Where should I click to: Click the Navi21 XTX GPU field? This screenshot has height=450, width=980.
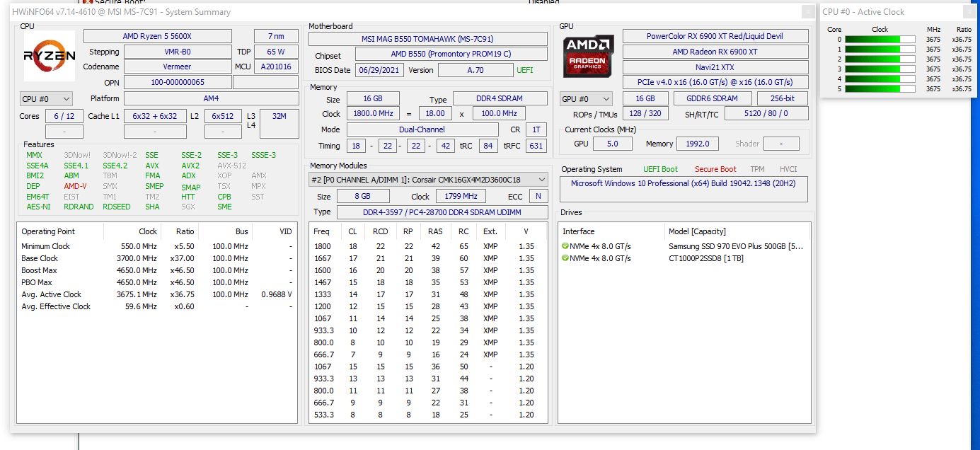pos(715,67)
